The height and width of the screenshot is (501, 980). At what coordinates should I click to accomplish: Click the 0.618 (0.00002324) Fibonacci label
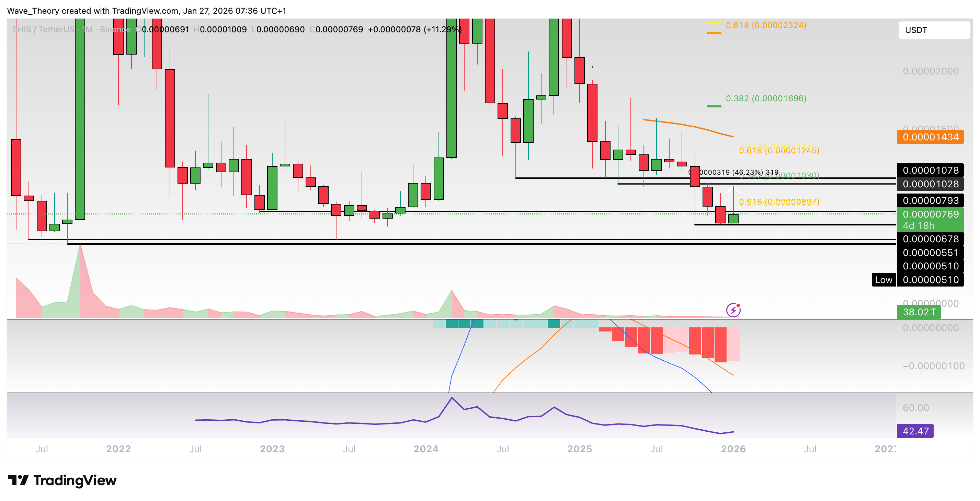[765, 25]
